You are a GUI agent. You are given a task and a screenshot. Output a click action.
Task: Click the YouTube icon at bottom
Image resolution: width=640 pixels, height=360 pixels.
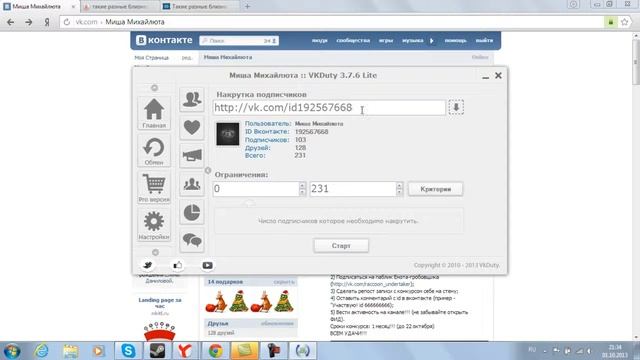207,265
